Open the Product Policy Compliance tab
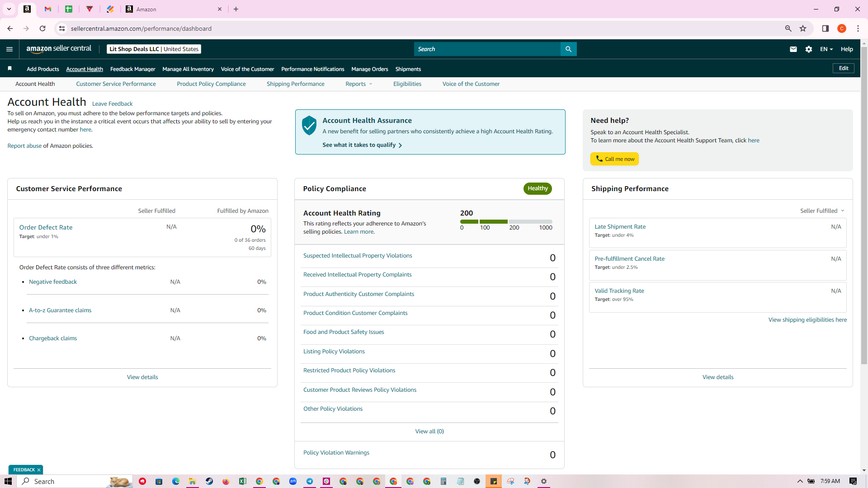 211,84
